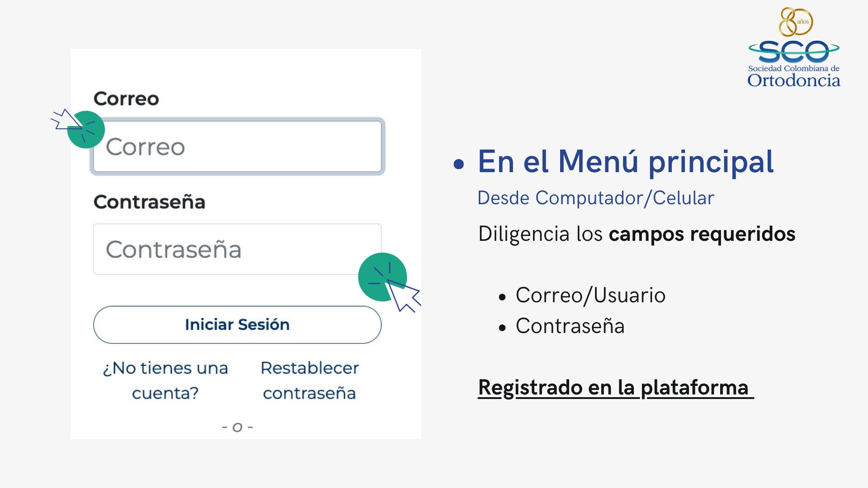Focus the Contraseña input field
Viewport: 868px width, 488px height.
click(x=237, y=249)
